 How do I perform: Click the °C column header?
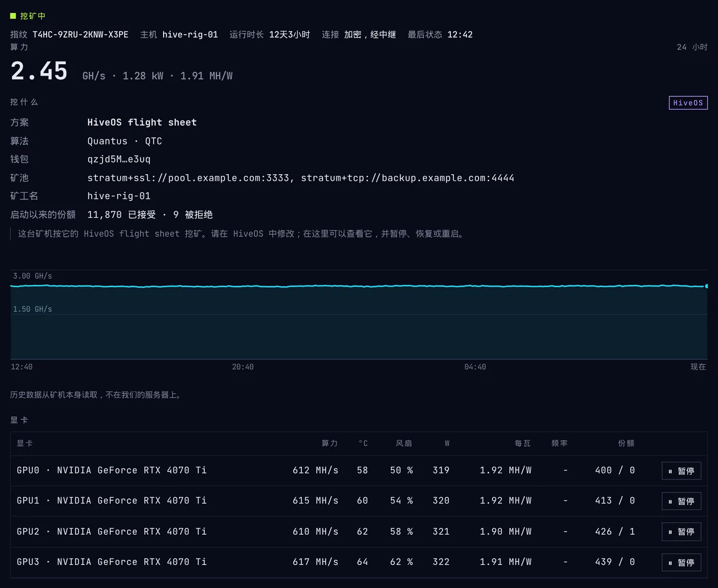(363, 443)
